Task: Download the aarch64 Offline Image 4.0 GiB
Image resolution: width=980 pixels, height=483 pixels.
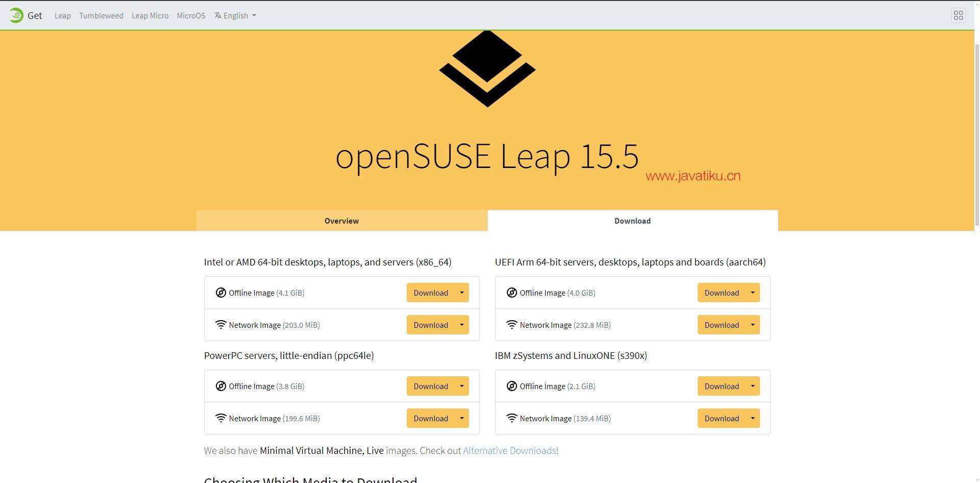Action: pos(722,293)
